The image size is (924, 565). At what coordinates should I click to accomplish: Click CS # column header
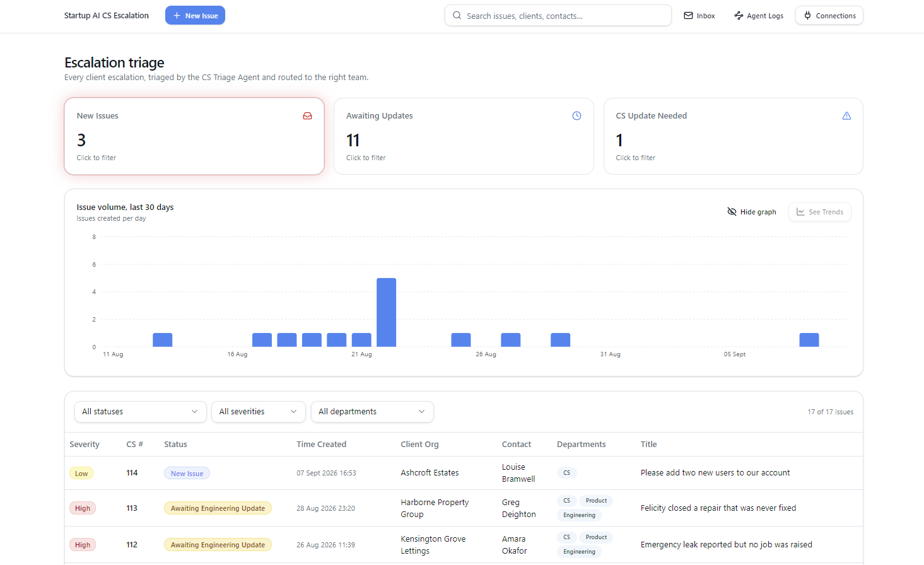tap(134, 445)
